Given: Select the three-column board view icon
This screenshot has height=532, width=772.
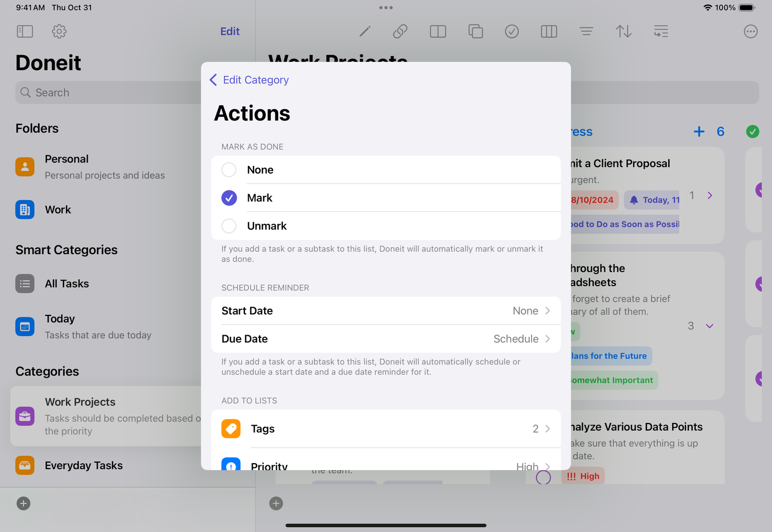Looking at the screenshot, I should coord(549,31).
